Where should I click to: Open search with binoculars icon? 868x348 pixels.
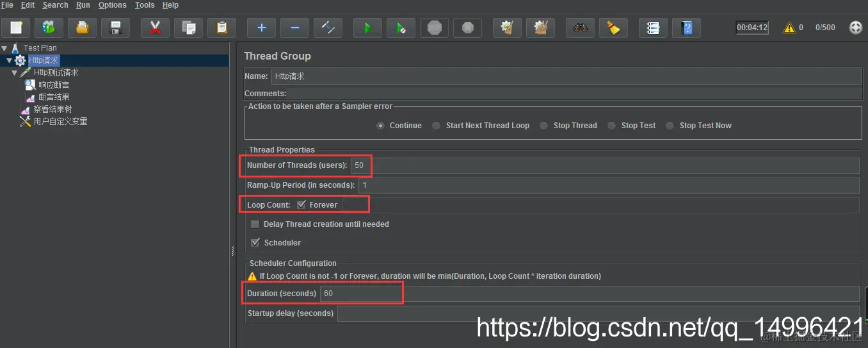[580, 28]
